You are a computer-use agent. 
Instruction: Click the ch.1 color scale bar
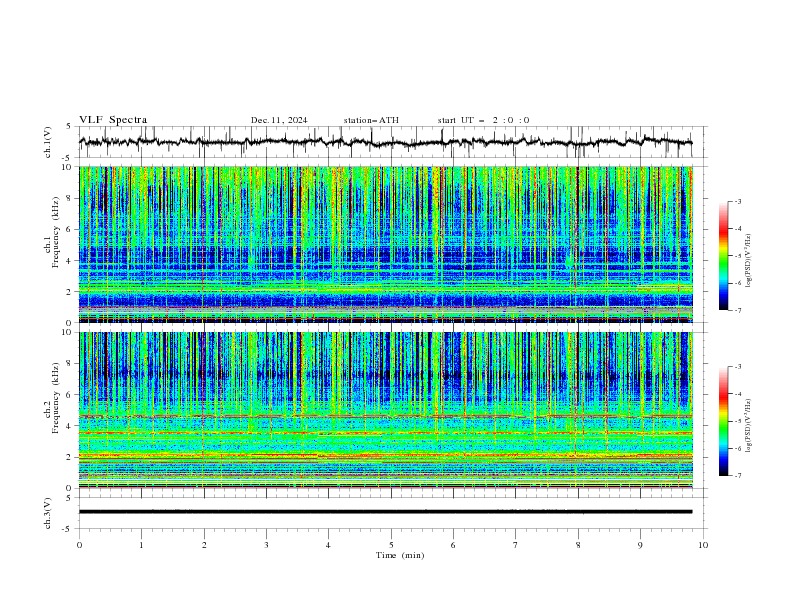click(x=723, y=256)
